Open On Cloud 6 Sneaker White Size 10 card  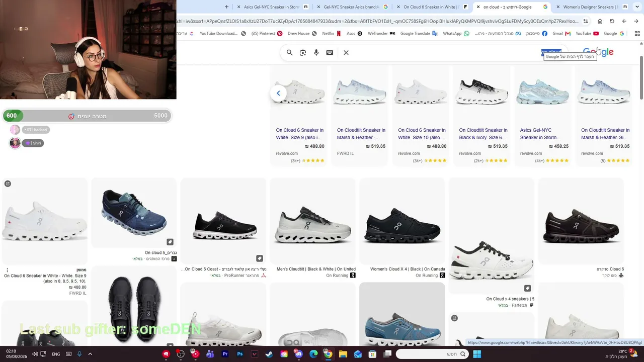point(421,116)
